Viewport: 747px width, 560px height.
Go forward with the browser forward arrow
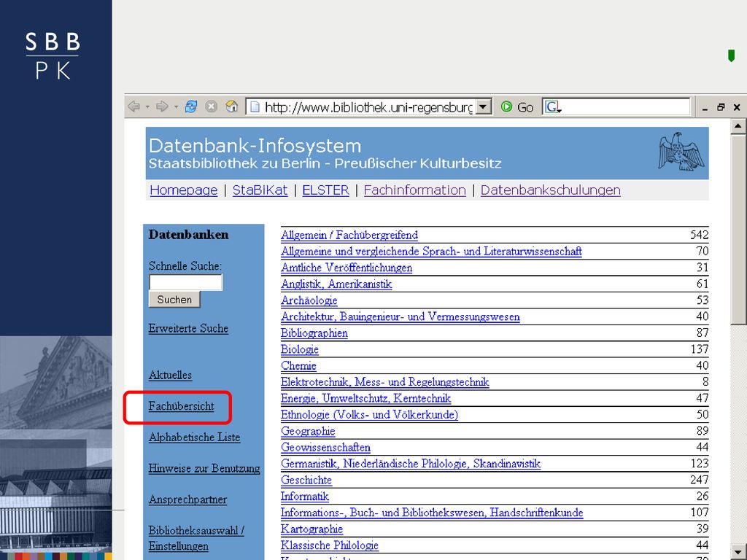162,106
